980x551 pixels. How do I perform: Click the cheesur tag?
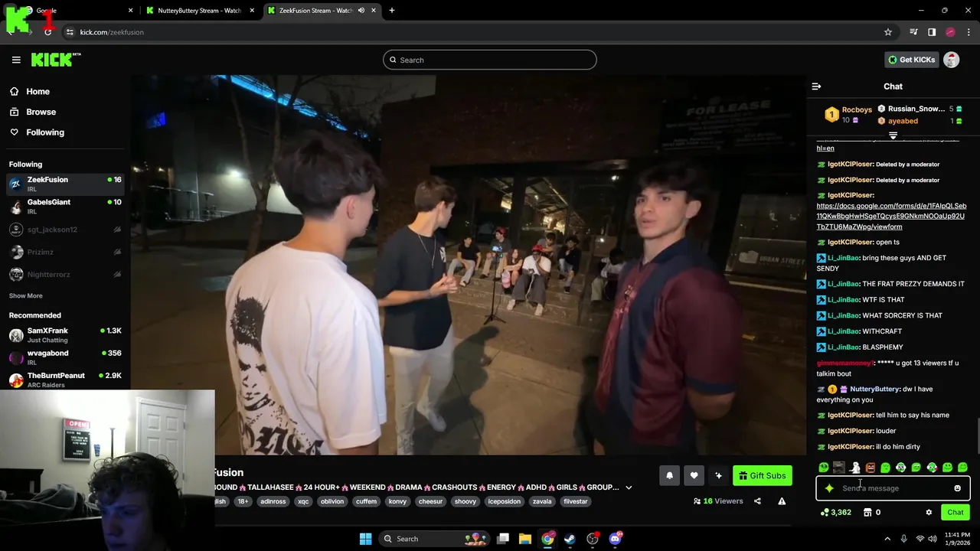click(x=430, y=501)
